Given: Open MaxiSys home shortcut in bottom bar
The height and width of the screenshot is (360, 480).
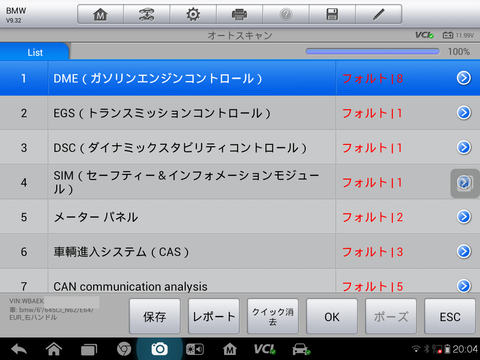Looking at the screenshot, I should point(230,349).
